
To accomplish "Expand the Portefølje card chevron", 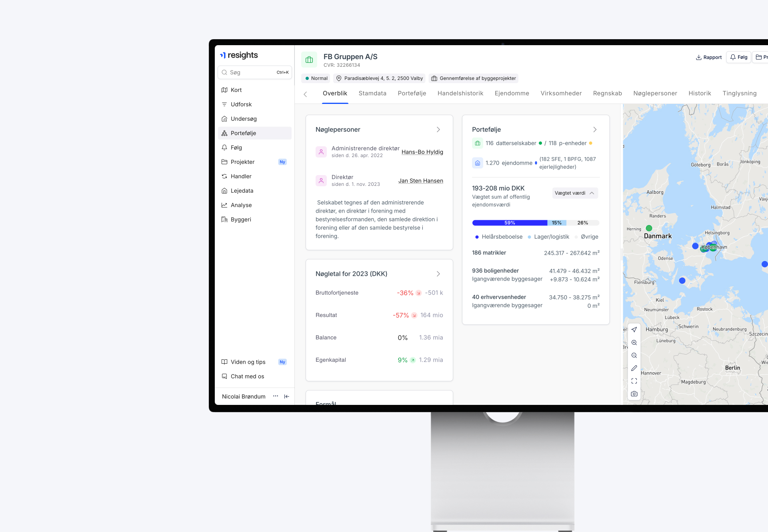I will [595, 130].
